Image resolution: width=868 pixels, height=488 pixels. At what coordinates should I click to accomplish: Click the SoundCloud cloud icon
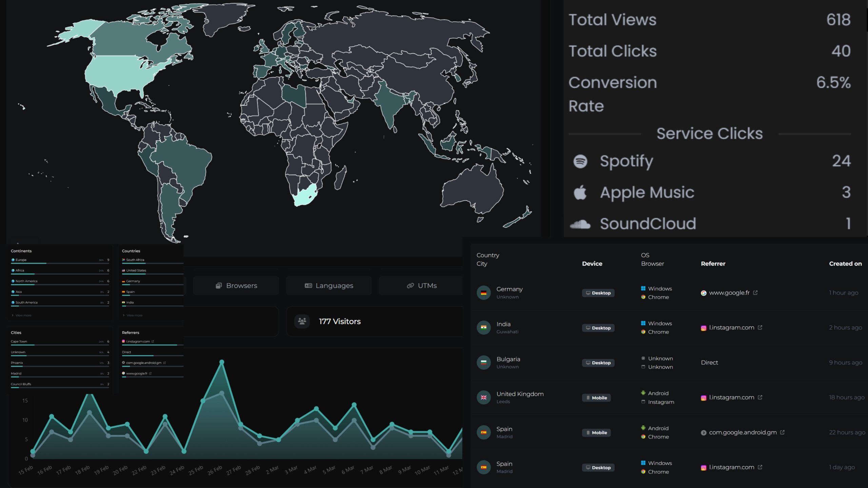pos(580,224)
